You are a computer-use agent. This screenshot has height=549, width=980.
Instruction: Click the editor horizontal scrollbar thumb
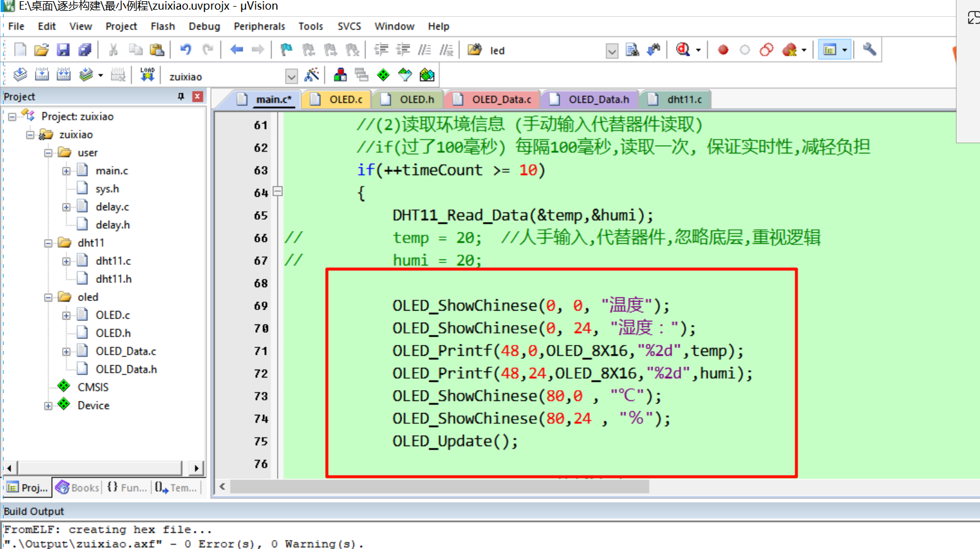click(439, 486)
